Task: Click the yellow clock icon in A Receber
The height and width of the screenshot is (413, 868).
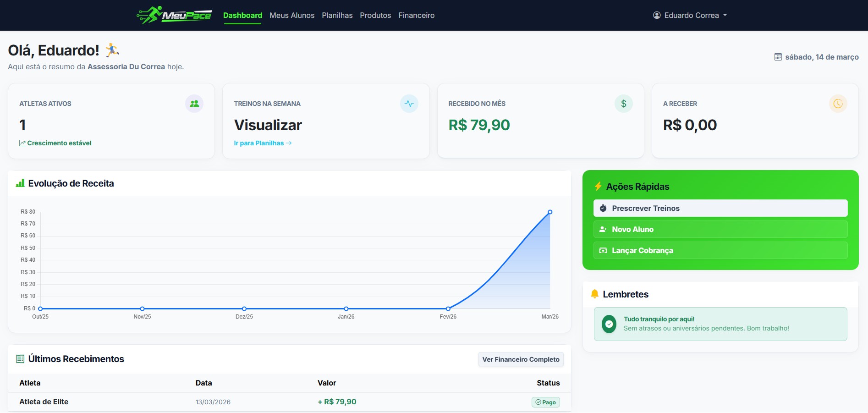Action: 838,104
